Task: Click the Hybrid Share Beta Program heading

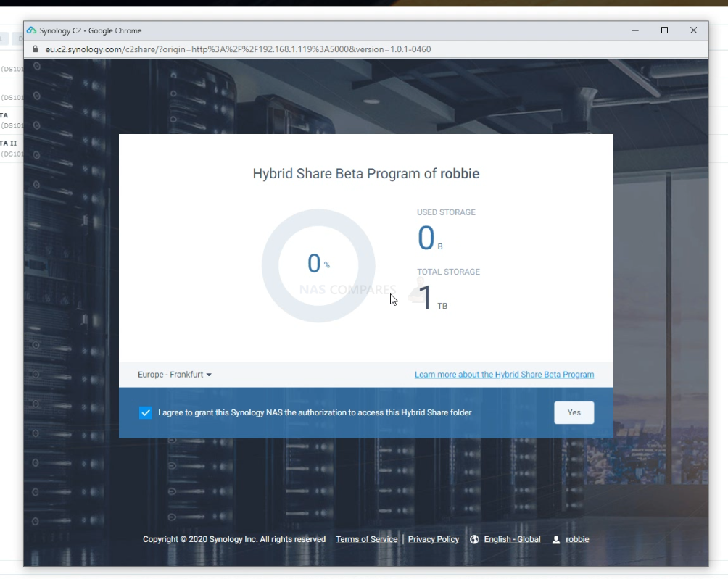Action: [x=366, y=173]
